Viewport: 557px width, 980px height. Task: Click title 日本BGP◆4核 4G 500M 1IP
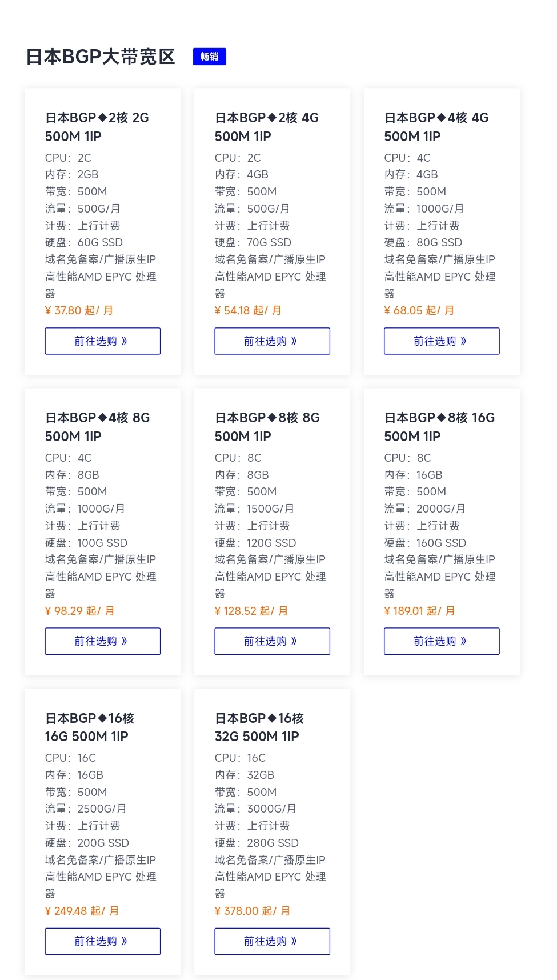436,127
